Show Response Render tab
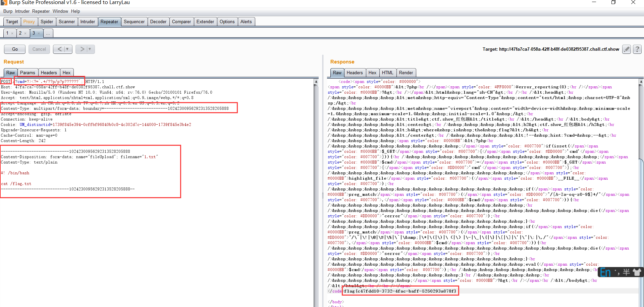Image resolution: width=644 pixels, height=307 pixels. click(x=406, y=73)
